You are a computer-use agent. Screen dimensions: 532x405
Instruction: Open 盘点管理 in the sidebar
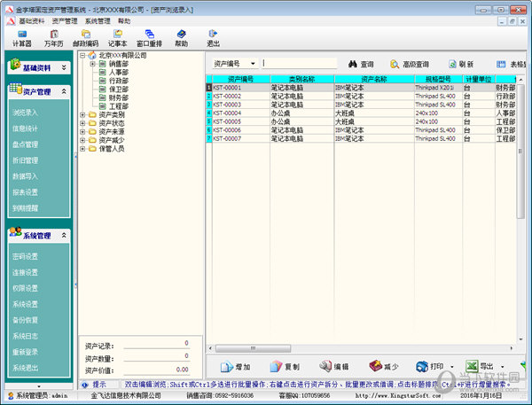(25, 144)
